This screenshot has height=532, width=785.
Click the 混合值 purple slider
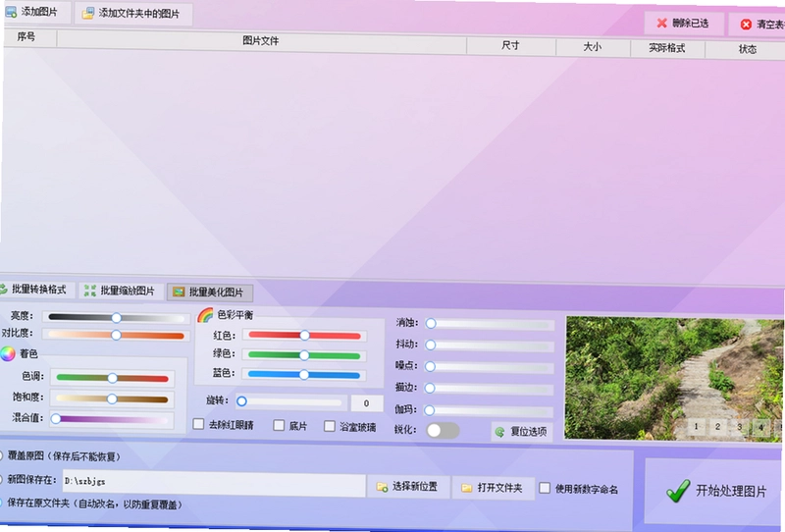tap(112, 420)
